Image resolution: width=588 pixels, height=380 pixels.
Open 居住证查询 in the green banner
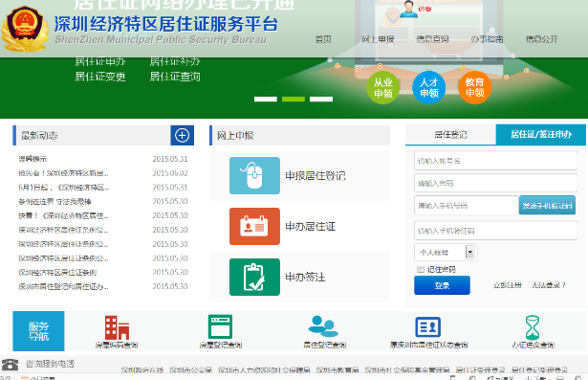coord(175,77)
